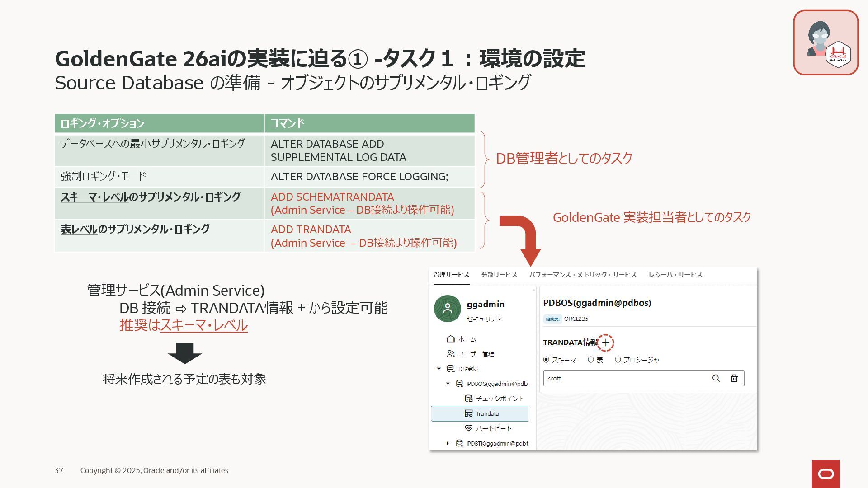This screenshot has height=488, width=868.
Task: Expand the PDBTK(ggadmin@pdbt tree node arrow
Action: (448, 443)
